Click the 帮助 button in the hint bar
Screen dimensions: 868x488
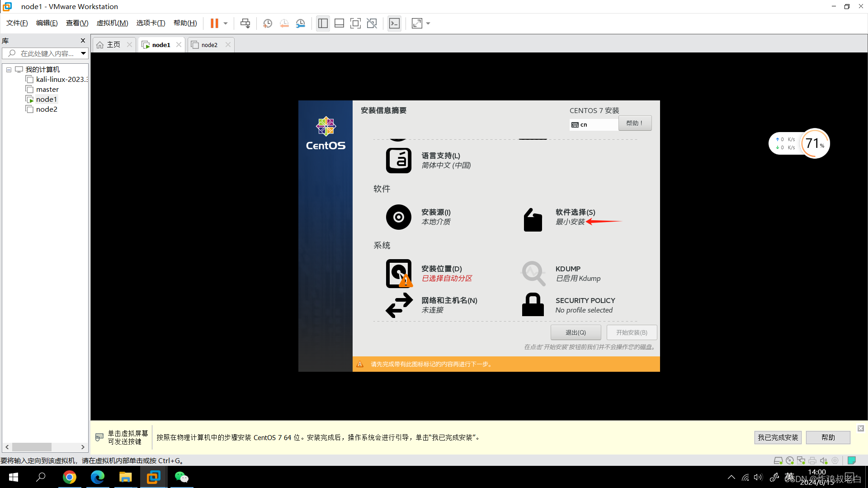828,437
